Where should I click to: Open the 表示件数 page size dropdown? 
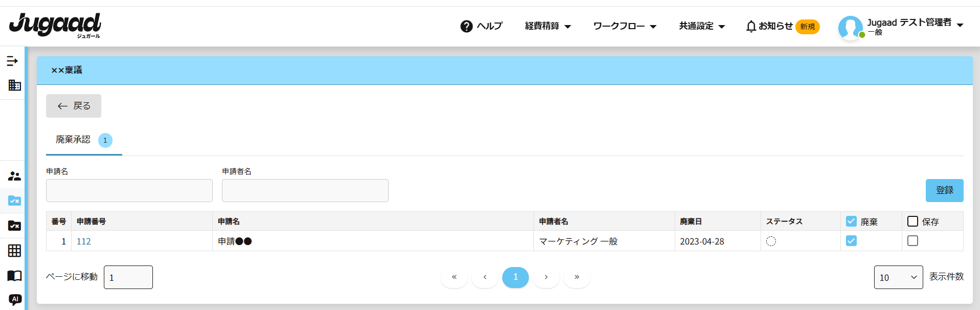898,277
